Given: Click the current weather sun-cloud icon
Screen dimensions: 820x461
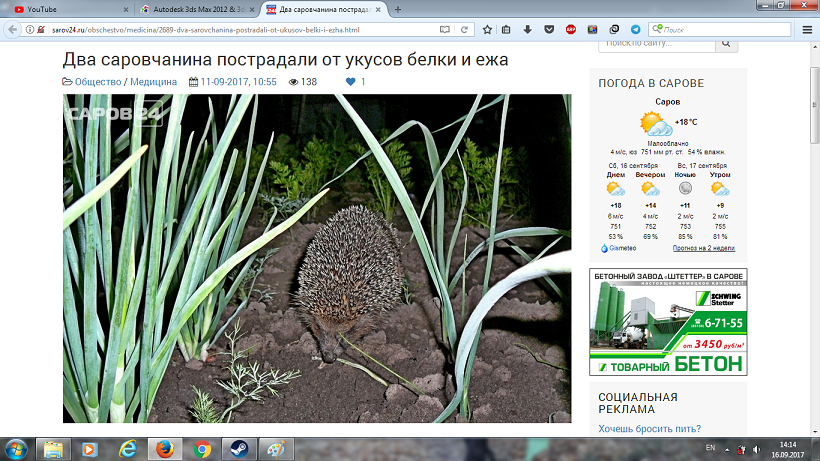Looking at the screenshot, I should (x=656, y=124).
